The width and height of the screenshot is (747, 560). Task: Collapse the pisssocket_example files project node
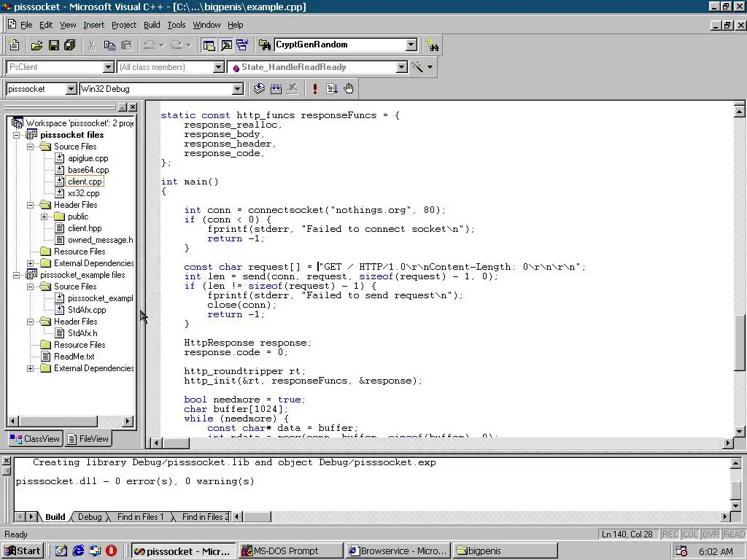(16, 275)
